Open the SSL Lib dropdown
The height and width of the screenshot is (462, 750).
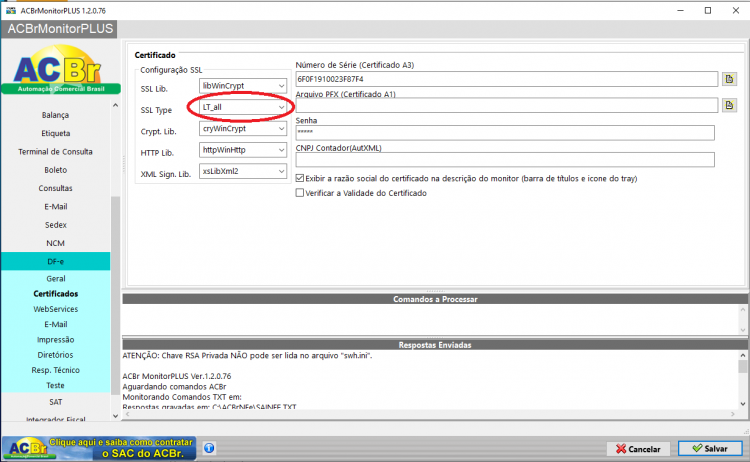pyautogui.click(x=243, y=86)
